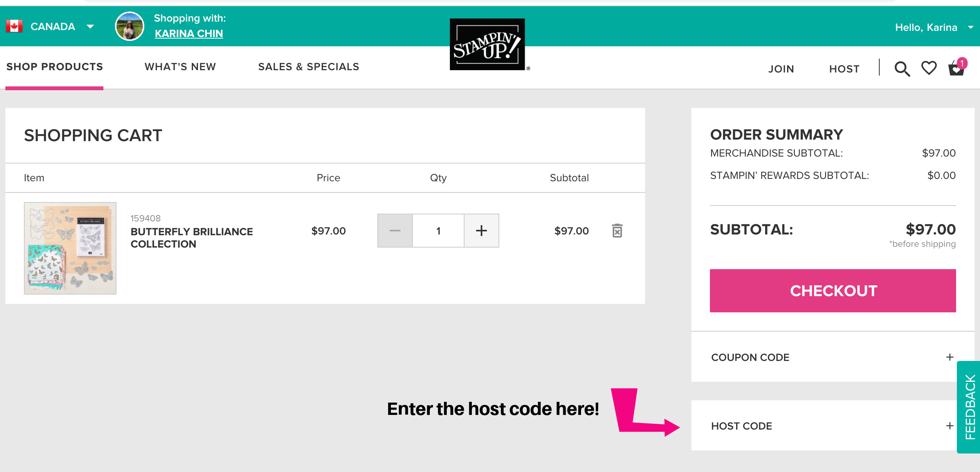Open the Hello, Karina account menu
The width and height of the screenshot is (980, 472).
pos(933,27)
